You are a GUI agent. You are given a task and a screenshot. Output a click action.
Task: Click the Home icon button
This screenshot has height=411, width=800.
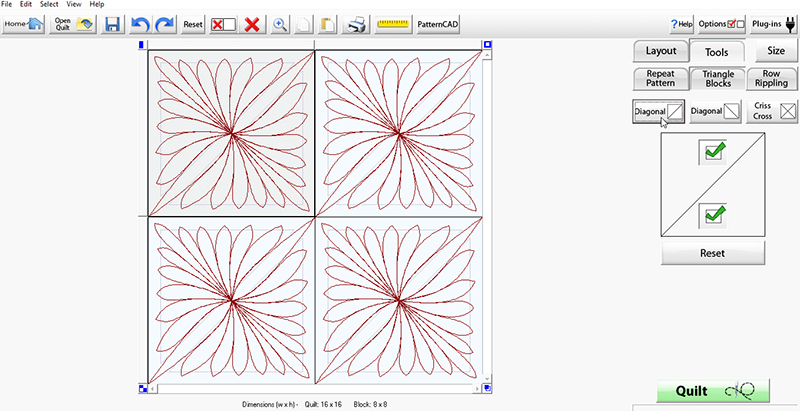click(22, 23)
